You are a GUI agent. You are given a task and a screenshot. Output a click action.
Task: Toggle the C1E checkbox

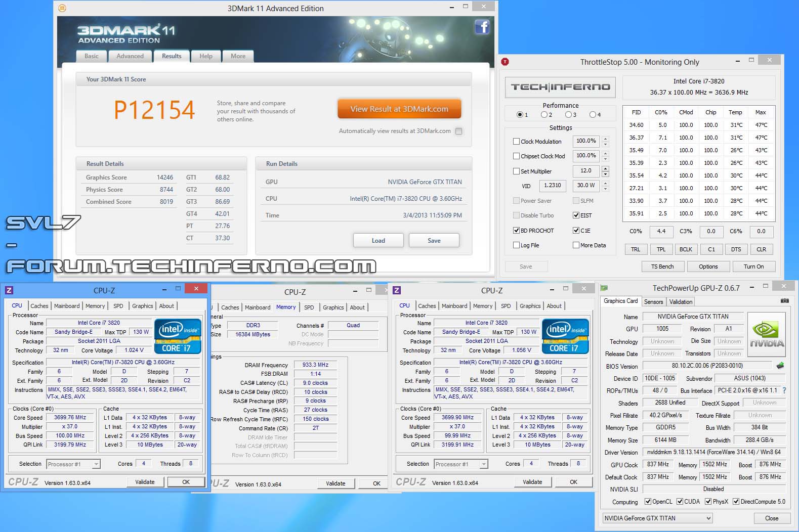click(x=576, y=231)
